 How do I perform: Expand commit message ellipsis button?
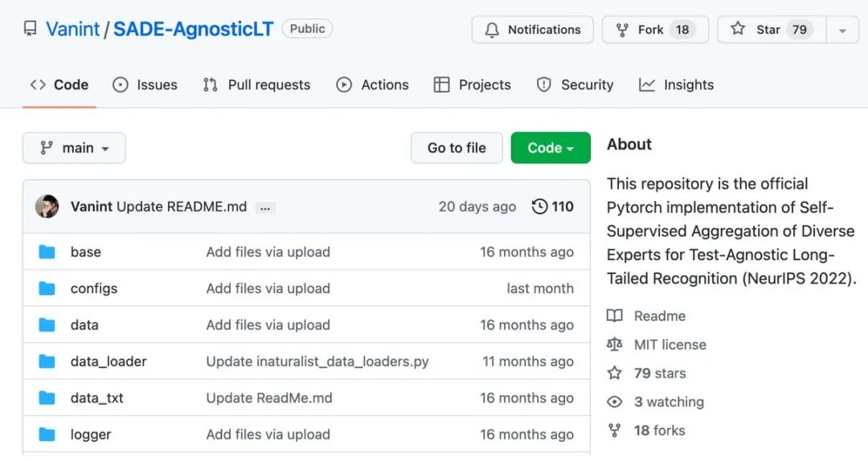265,207
